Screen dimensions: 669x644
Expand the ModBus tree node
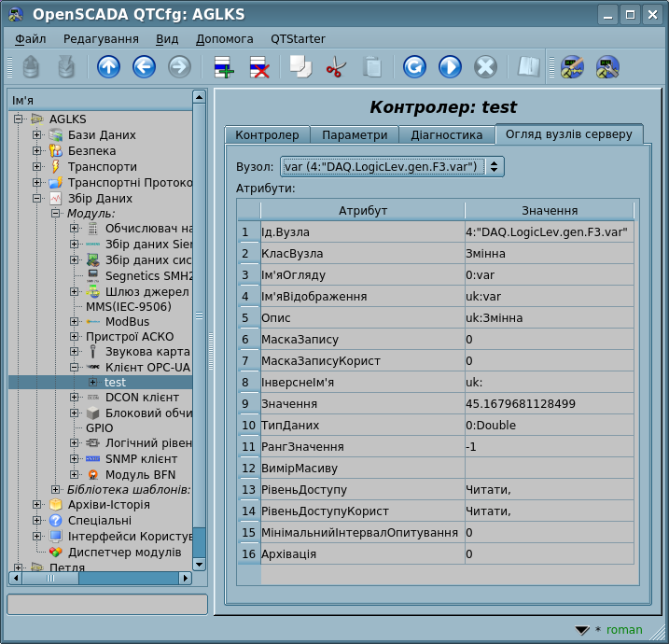tap(74, 322)
